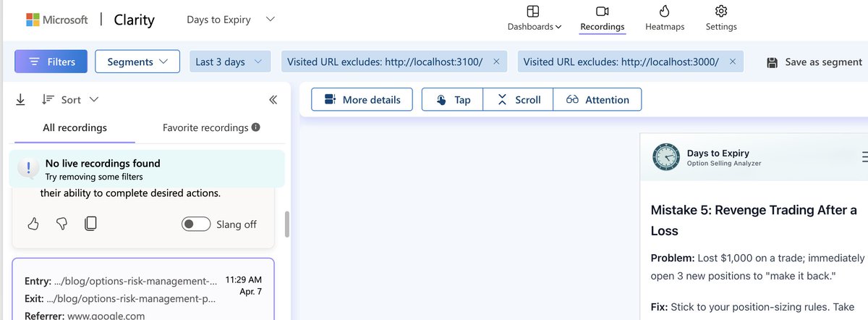Click the alert icon in live recordings notice
The height and width of the screenshot is (320, 868).
point(28,169)
